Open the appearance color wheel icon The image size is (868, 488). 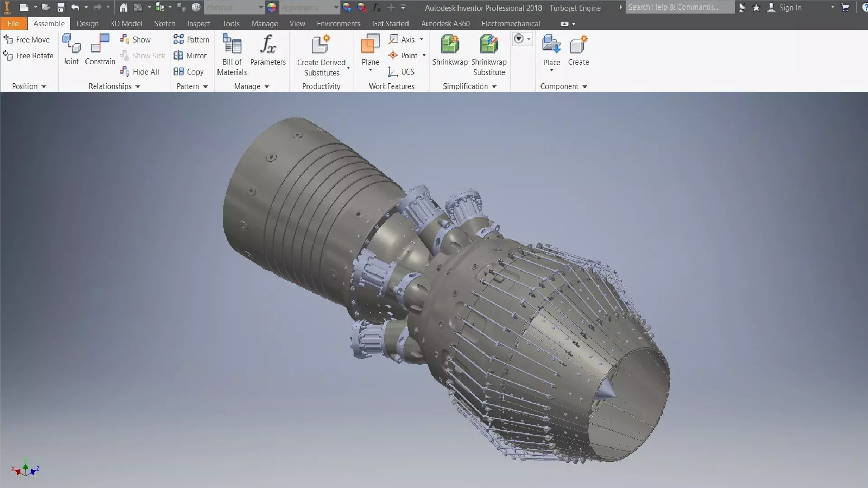pyautogui.click(x=272, y=7)
